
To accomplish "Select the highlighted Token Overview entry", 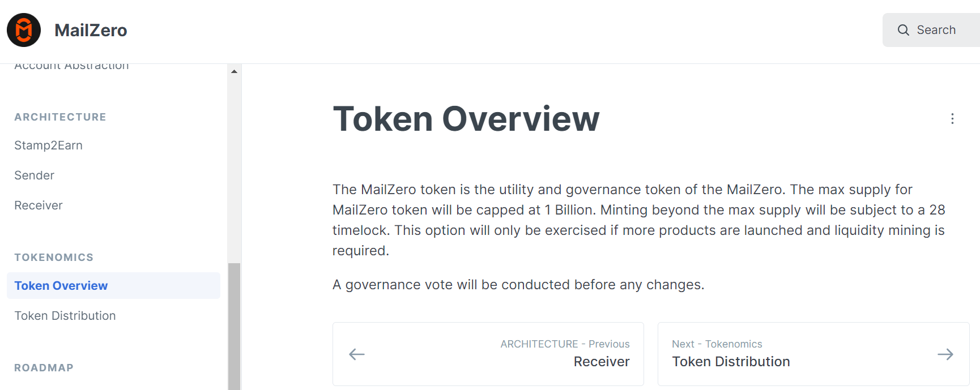I will coord(61,285).
